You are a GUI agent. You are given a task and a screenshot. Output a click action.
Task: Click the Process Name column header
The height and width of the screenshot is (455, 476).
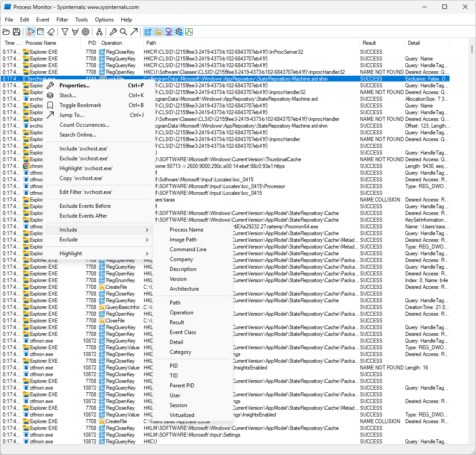tap(51, 43)
